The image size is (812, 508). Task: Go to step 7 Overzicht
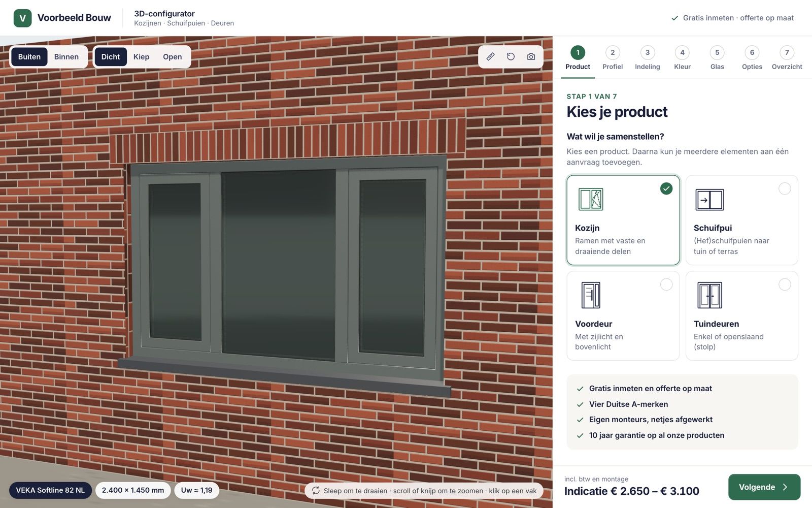coord(787,59)
